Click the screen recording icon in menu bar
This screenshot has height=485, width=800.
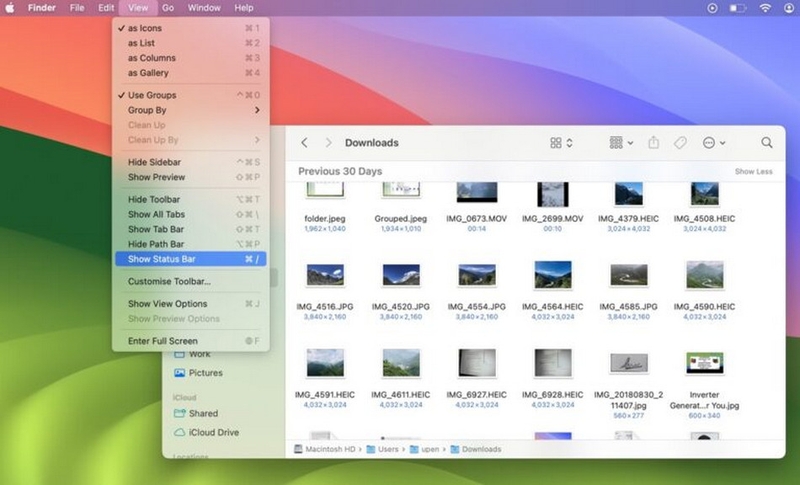pyautogui.click(x=712, y=8)
